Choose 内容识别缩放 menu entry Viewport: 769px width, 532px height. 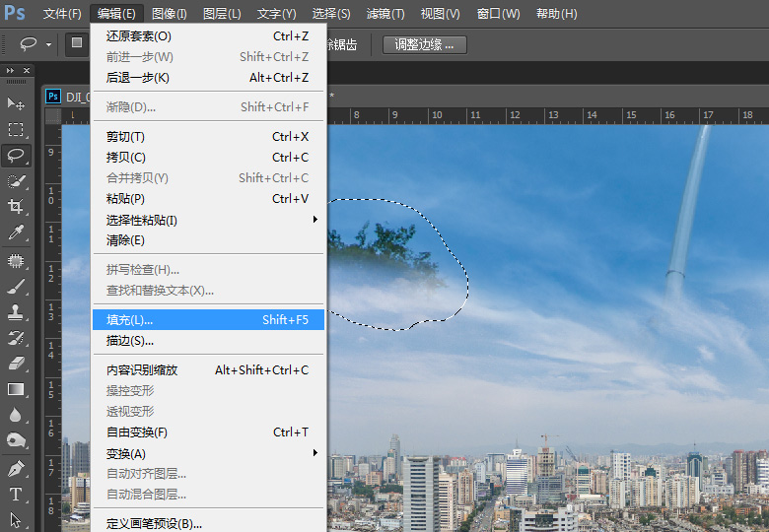click(x=208, y=370)
